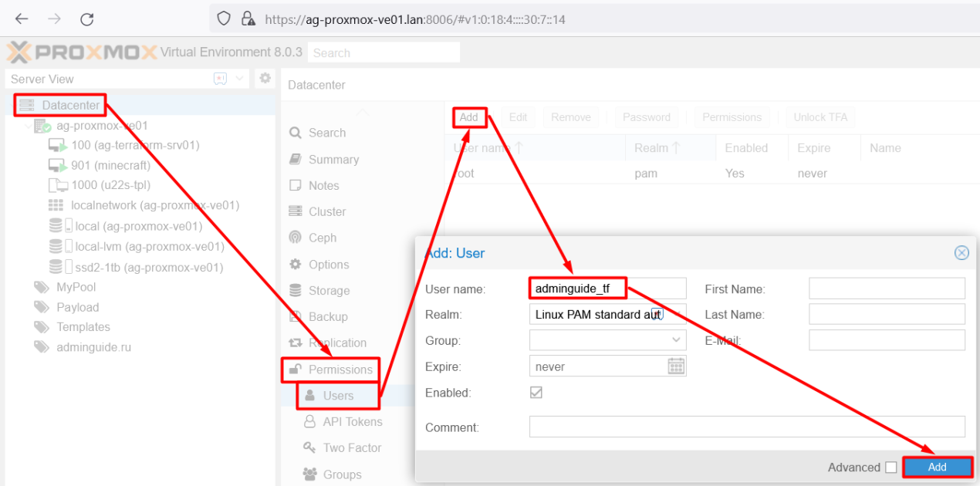Image resolution: width=980 pixels, height=486 pixels.
Task: Select the MyPool tag icon
Action: click(41, 287)
